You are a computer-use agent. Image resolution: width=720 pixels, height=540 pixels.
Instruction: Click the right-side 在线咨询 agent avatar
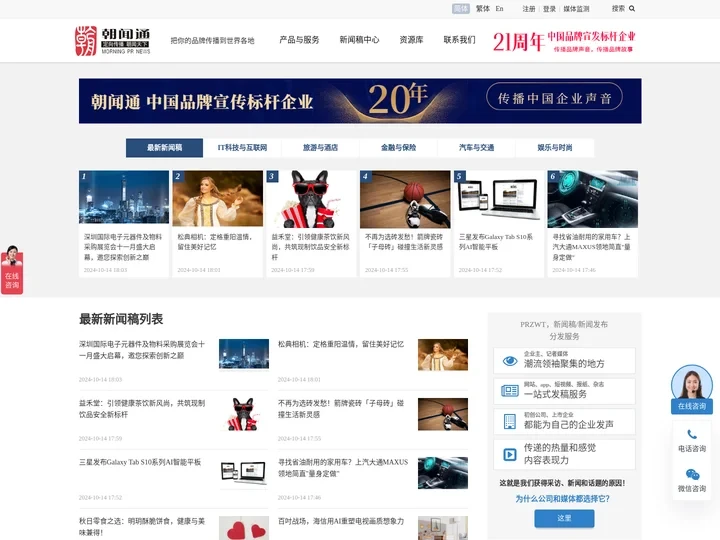692,382
